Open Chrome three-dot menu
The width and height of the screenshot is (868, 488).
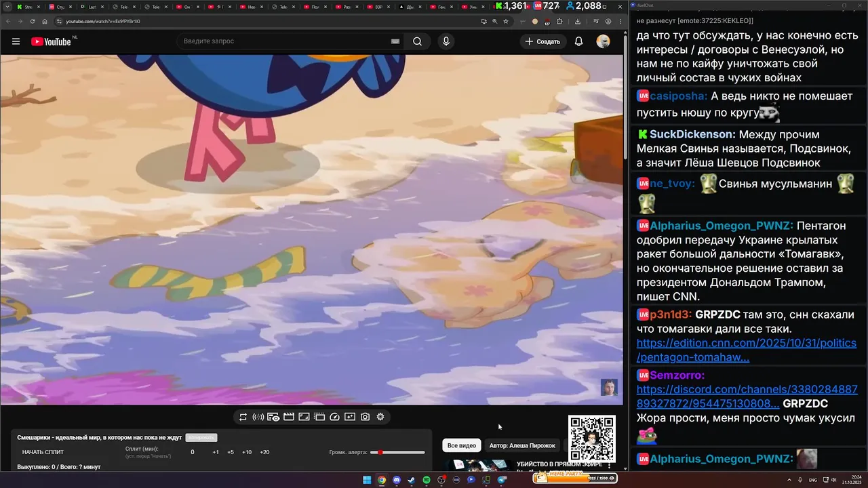620,21
